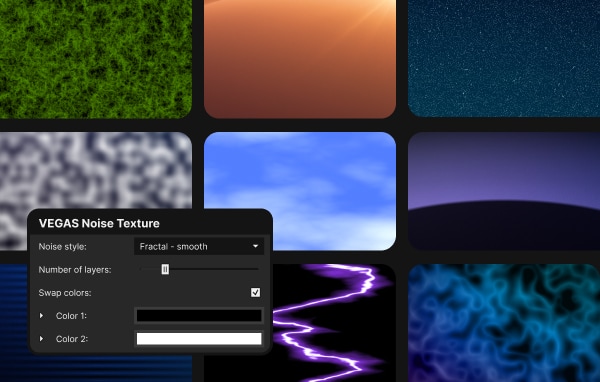Screen dimensions: 600x382
Task: Click the Noise style dropdown arrow
Action: pyautogui.click(x=255, y=247)
